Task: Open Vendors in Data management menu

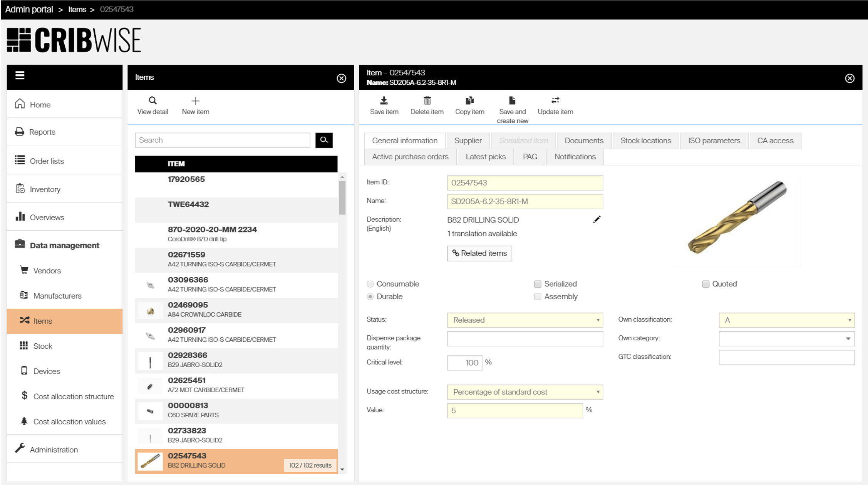Action: pos(47,271)
